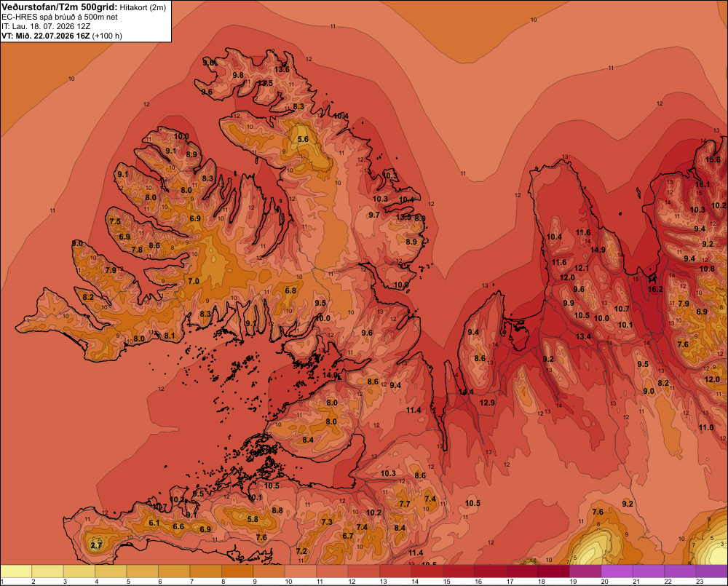The height and width of the screenshot is (586, 728).
Task: Click the temperature value 7.2
Action: pos(301,551)
